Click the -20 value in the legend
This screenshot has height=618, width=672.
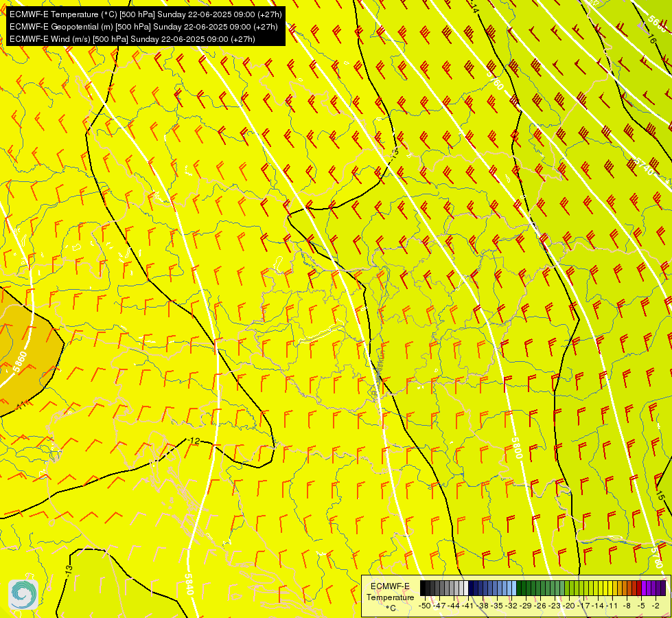tap(569, 606)
